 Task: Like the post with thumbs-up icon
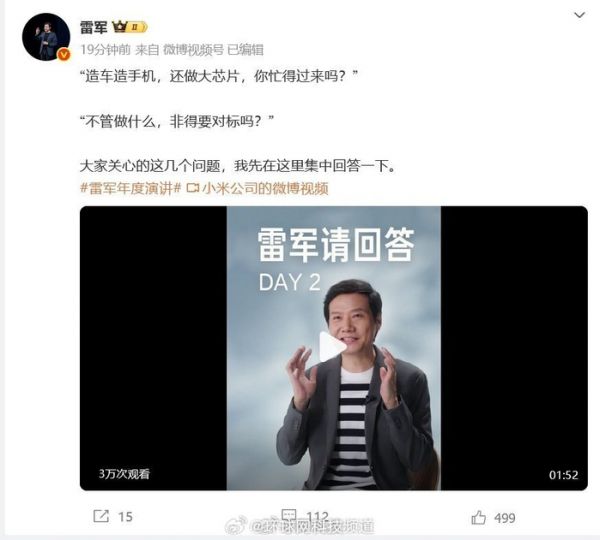[x=478, y=518]
